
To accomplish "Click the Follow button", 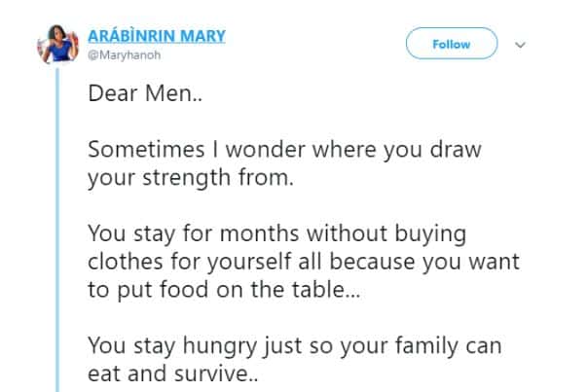I will (451, 44).
